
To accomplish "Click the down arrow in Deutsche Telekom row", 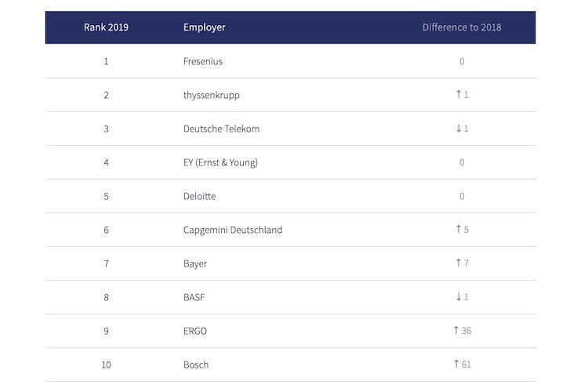I will (458, 129).
